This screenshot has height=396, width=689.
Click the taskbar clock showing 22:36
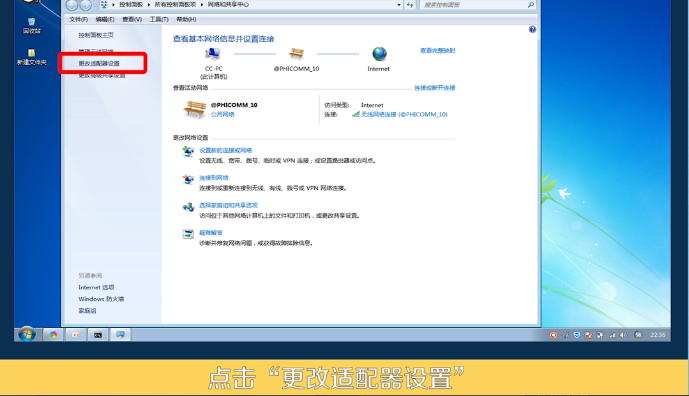tap(658, 335)
